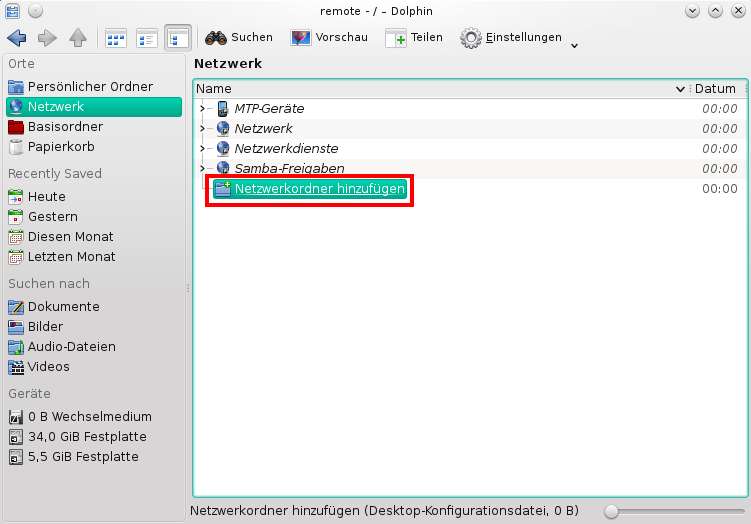Toggle sort order arrow in Name header
This screenshot has width=751, height=524.
coord(680,89)
